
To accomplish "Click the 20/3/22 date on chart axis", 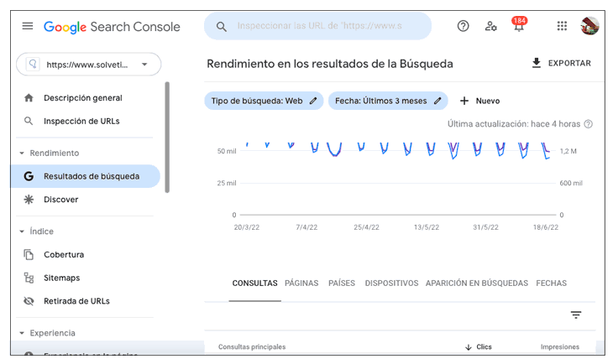I will click(247, 227).
